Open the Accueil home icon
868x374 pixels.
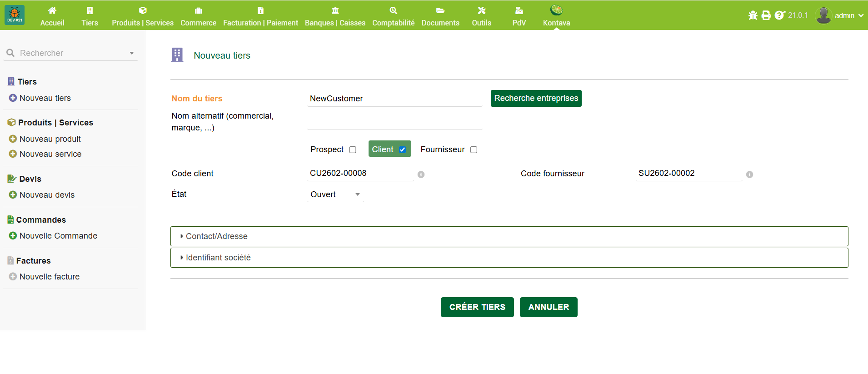coord(52,10)
